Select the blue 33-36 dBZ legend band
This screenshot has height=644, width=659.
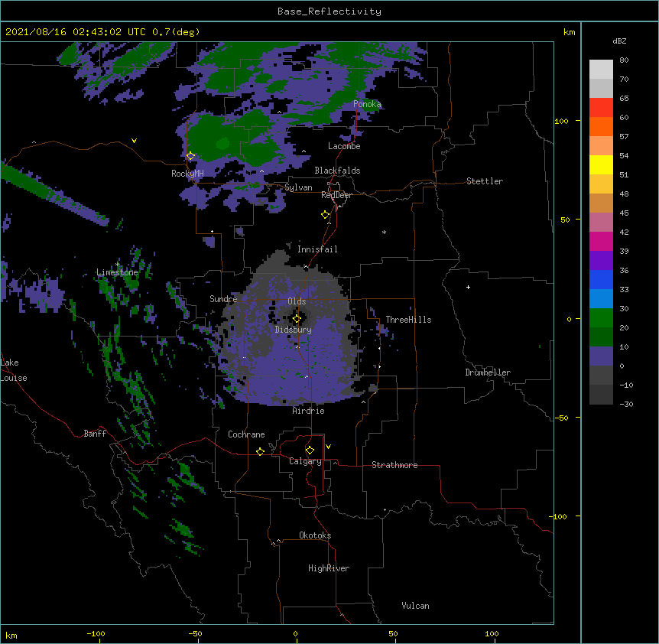[x=601, y=279]
